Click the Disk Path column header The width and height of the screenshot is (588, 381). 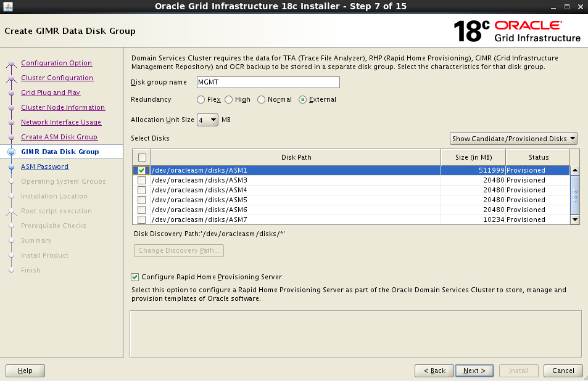click(296, 157)
